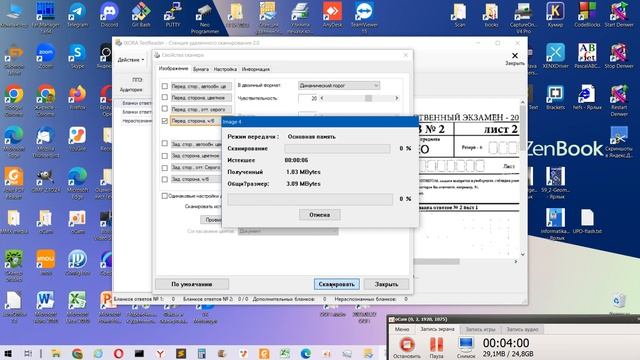Launch Zoom desktop shortcut
The image size is (640, 360).
pyautogui.click(x=45, y=56)
